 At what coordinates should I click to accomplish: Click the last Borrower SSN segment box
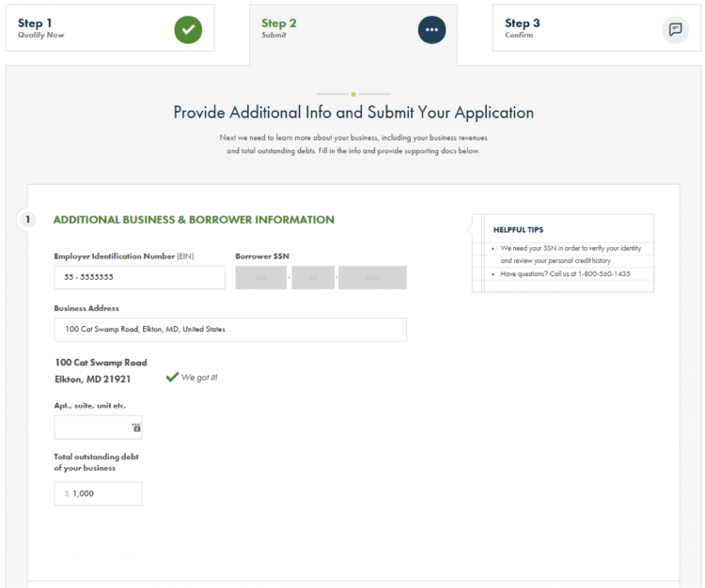[372, 278]
